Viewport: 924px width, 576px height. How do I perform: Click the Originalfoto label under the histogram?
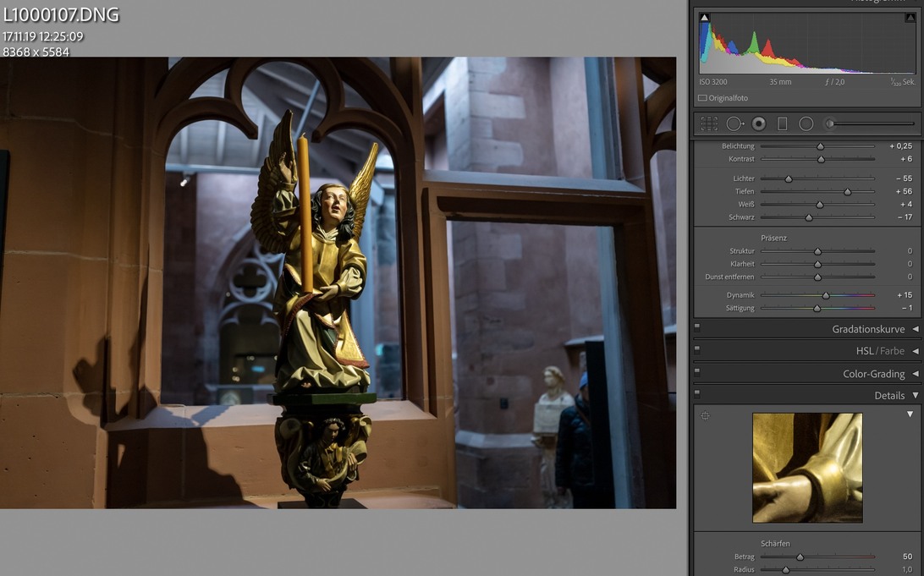[x=728, y=98]
